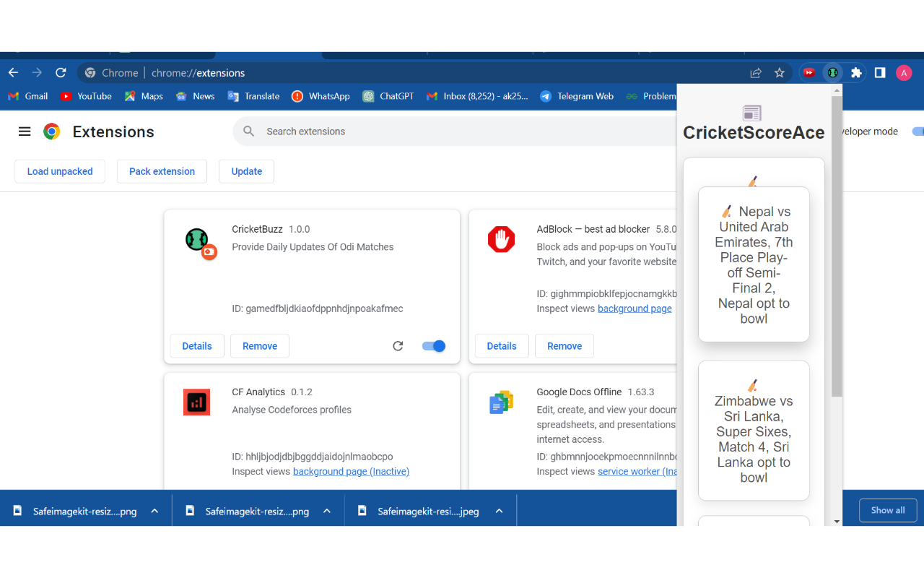Expand options for Safeimagekit jpeg download
The image size is (924, 578).
pos(499,511)
